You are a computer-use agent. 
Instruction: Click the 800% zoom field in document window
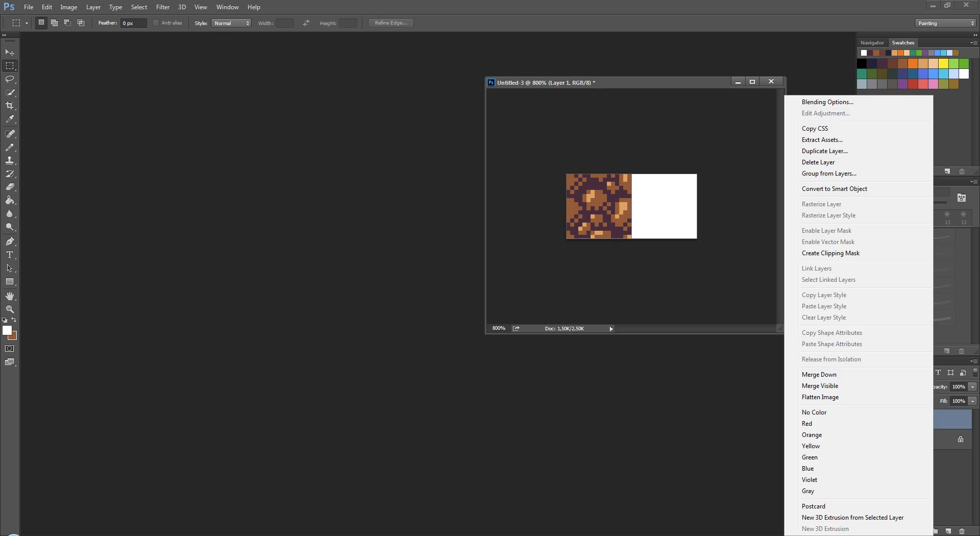pyautogui.click(x=499, y=329)
